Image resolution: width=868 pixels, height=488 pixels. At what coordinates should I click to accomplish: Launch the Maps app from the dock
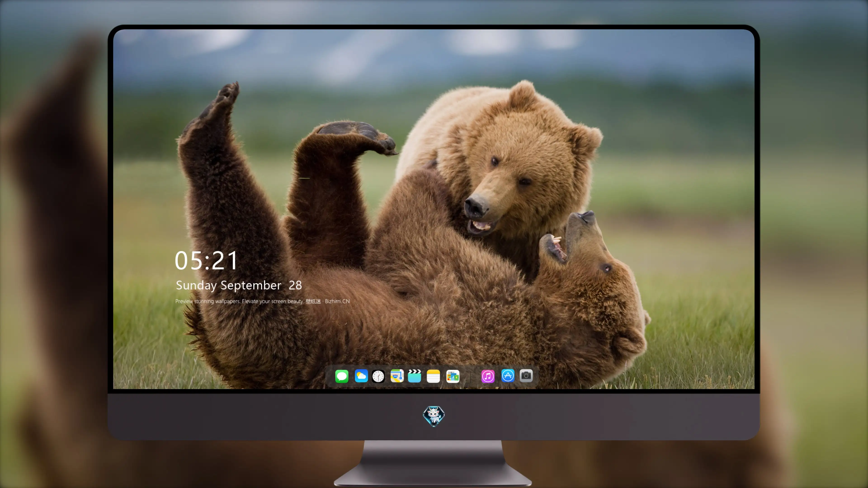[x=397, y=376]
